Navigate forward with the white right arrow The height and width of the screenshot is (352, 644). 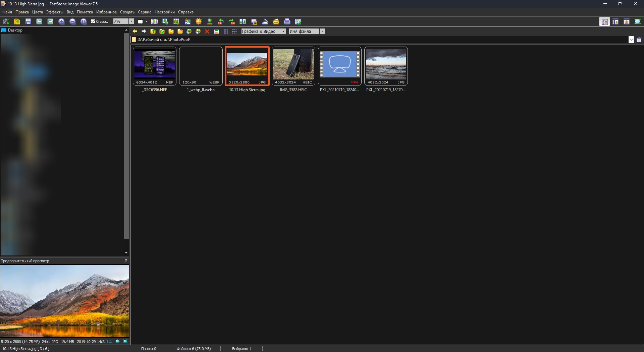pos(144,31)
